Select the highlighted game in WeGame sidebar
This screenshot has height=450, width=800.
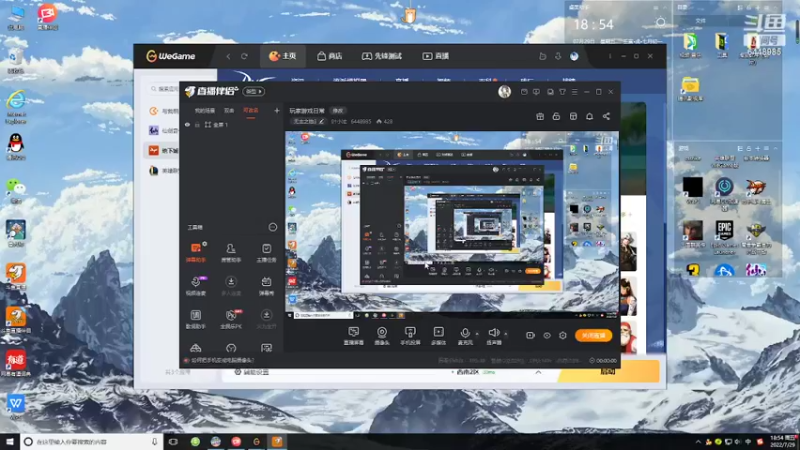[161, 151]
